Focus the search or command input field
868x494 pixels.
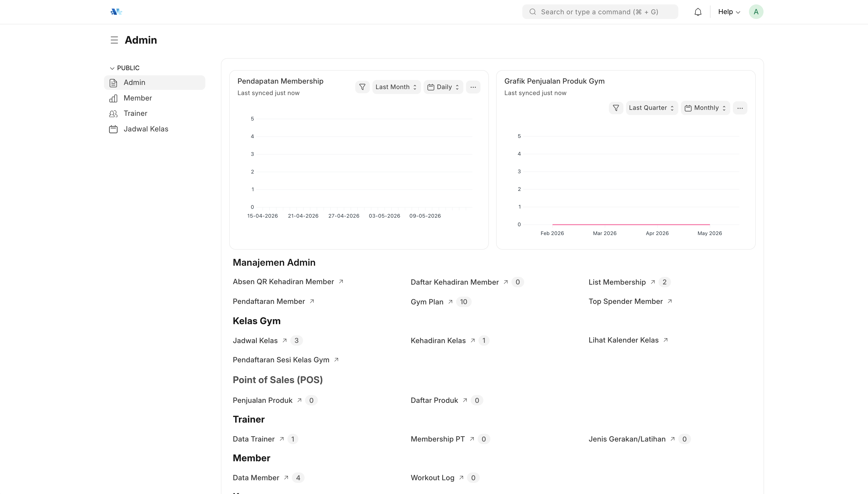click(x=600, y=12)
